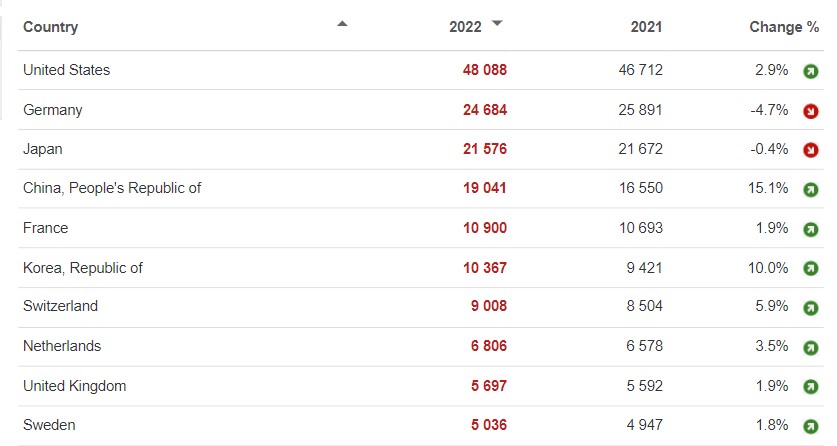Viewport: 837px width, 446px height.
Task: Select China, People's Republic of row name
Action: pos(112,188)
